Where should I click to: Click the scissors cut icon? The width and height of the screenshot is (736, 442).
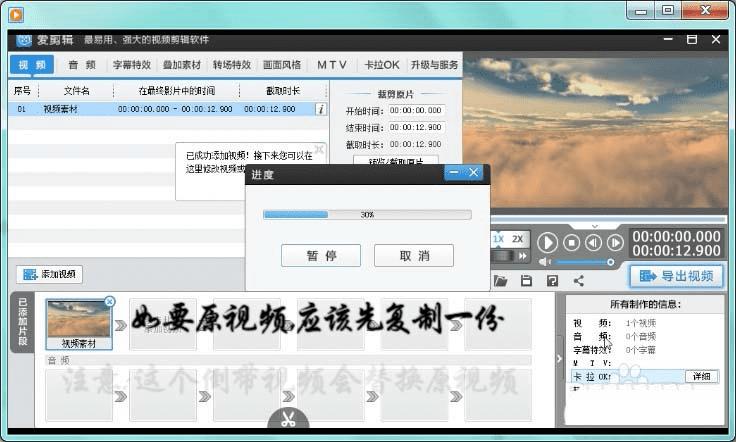tap(288, 419)
